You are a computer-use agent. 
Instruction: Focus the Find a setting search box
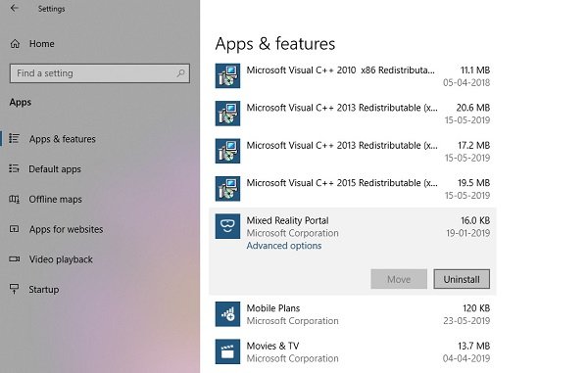click(100, 73)
